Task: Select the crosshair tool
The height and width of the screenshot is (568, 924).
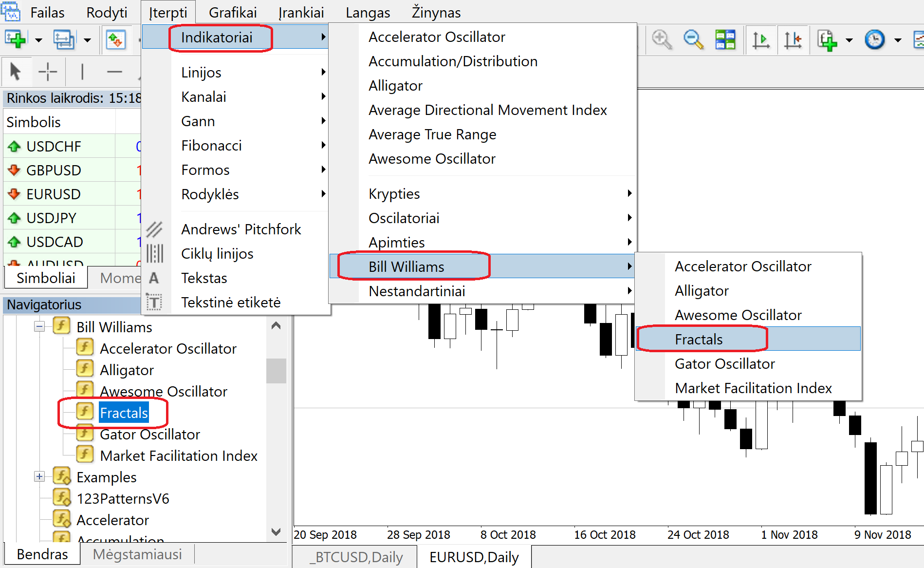Action: click(x=48, y=72)
